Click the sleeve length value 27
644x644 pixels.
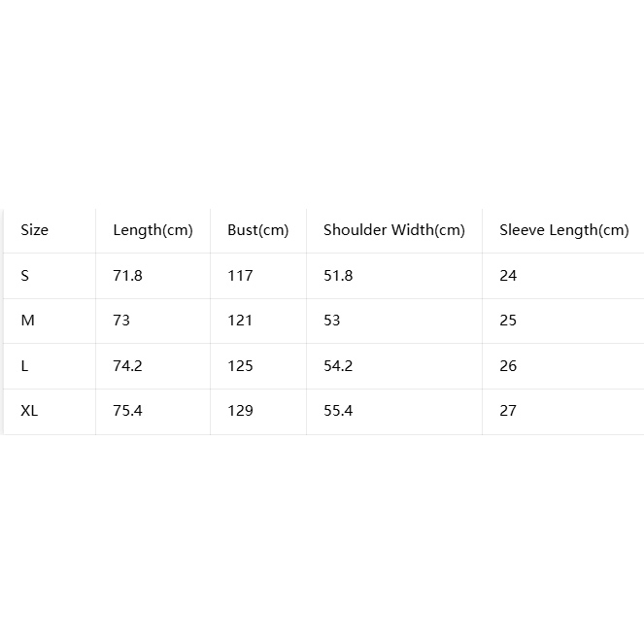coord(508,410)
